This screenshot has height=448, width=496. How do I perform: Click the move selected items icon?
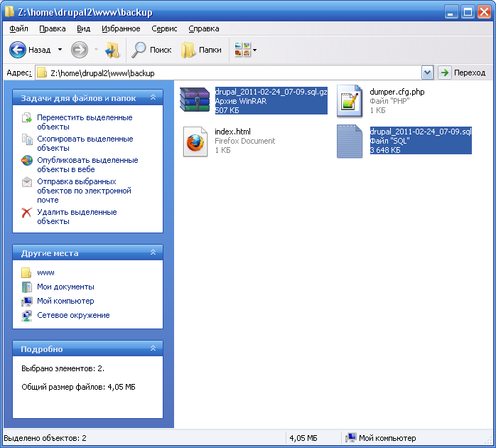coord(27,118)
